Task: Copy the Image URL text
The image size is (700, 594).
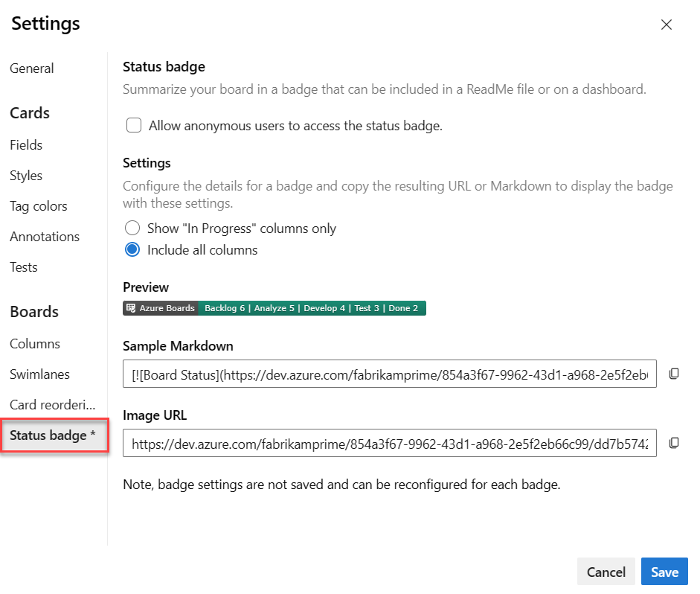Action: (x=674, y=443)
